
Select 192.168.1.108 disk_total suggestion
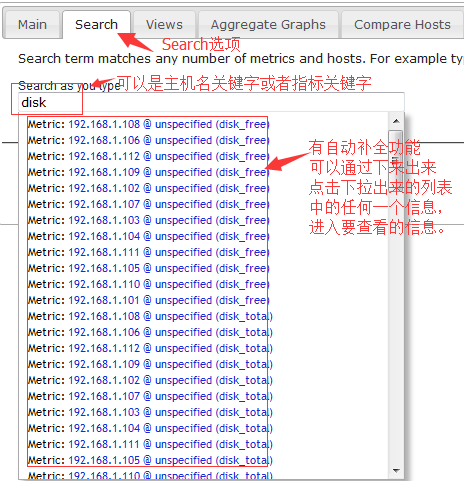point(150,316)
